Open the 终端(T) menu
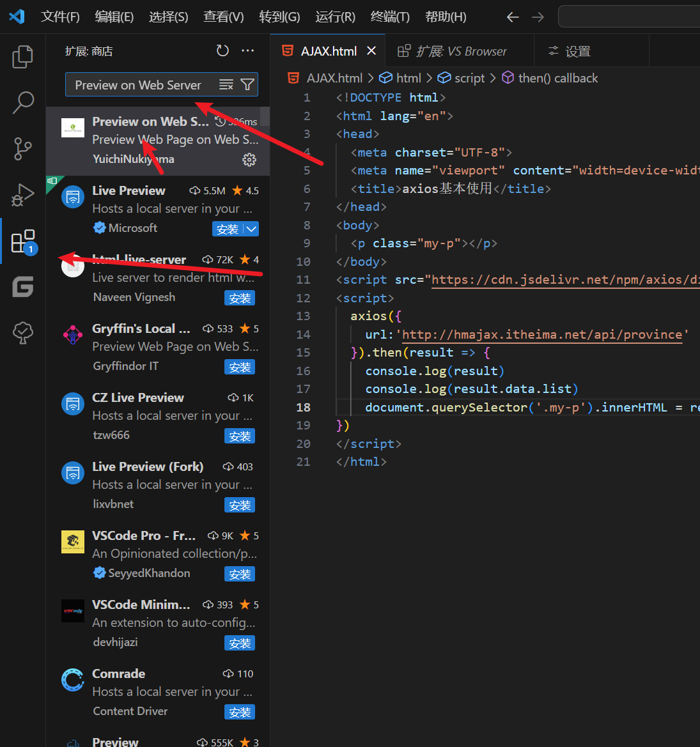 point(390,17)
